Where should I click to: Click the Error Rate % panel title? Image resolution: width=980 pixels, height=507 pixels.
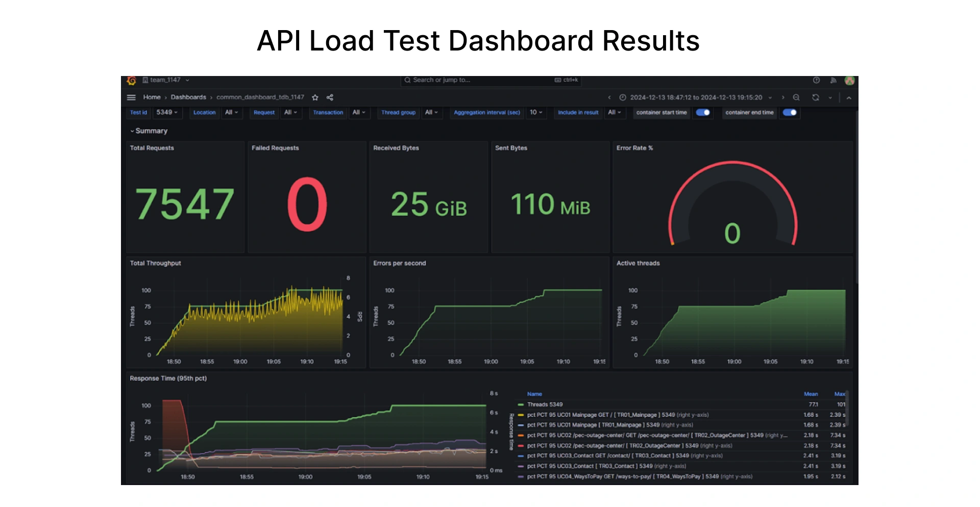pos(634,148)
